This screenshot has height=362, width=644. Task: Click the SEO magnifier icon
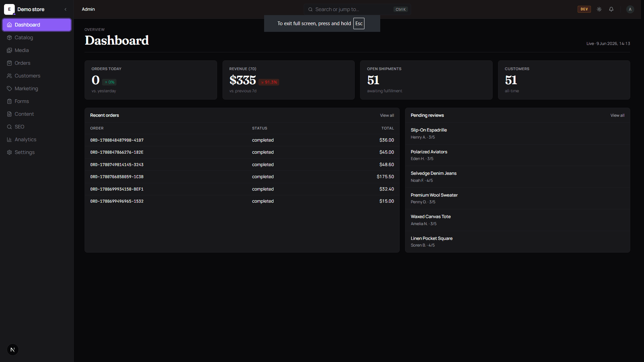pos(9,127)
